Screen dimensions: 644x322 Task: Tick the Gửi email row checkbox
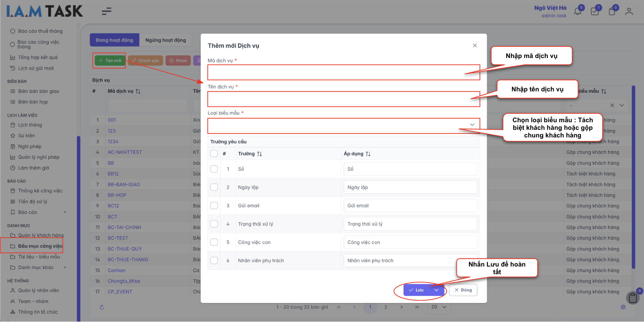(214, 206)
